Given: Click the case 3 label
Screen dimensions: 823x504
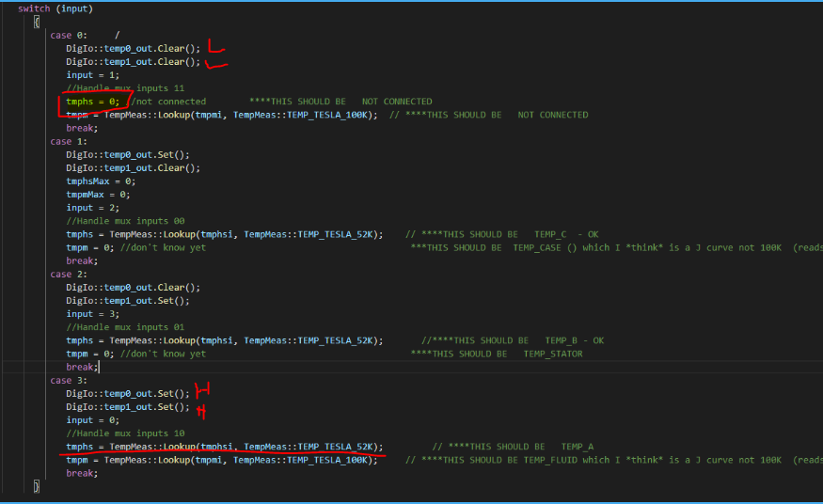Looking at the screenshot, I should 66,380.
